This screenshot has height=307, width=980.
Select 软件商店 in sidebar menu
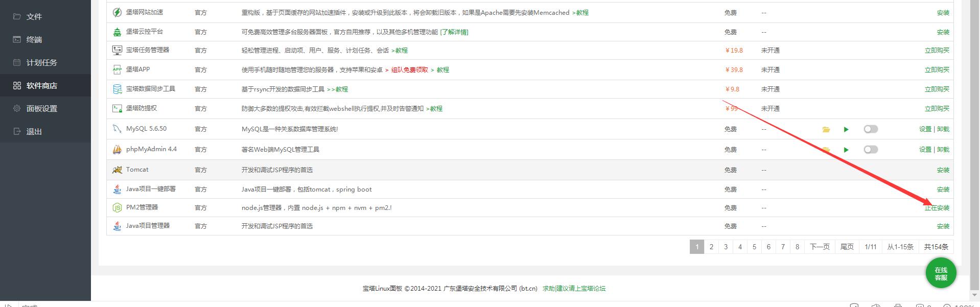pos(41,85)
